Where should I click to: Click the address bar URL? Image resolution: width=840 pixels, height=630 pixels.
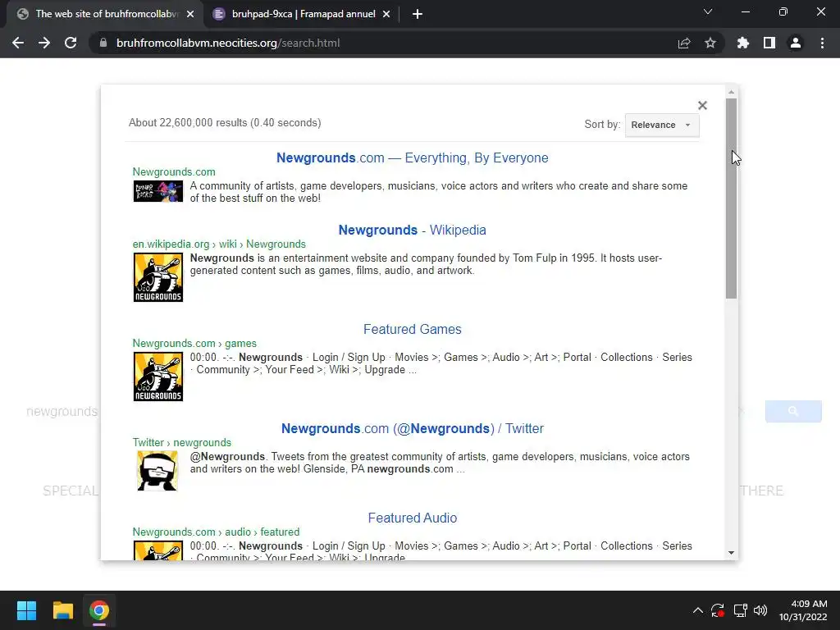coord(228,43)
